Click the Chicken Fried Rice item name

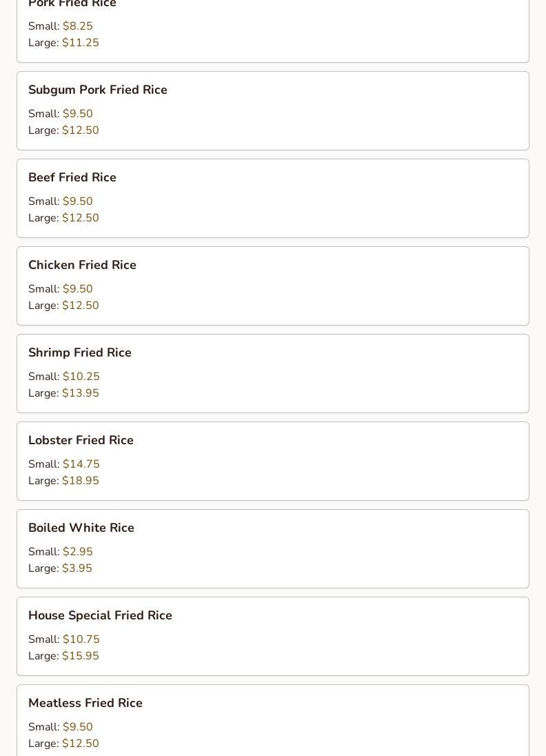pyautogui.click(x=82, y=265)
